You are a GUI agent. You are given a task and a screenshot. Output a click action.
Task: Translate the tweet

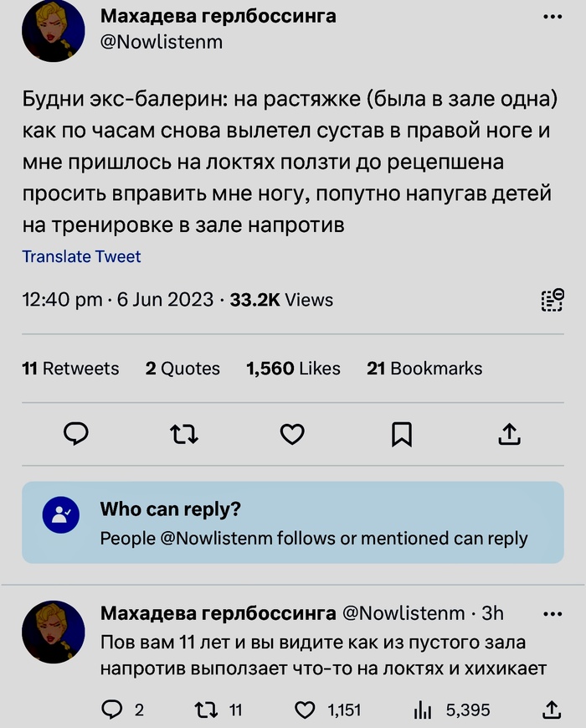[x=81, y=256]
